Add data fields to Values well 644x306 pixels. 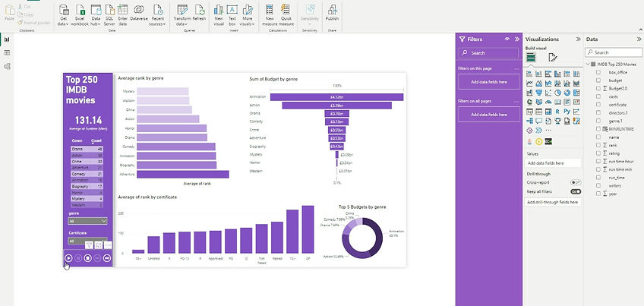553,163
